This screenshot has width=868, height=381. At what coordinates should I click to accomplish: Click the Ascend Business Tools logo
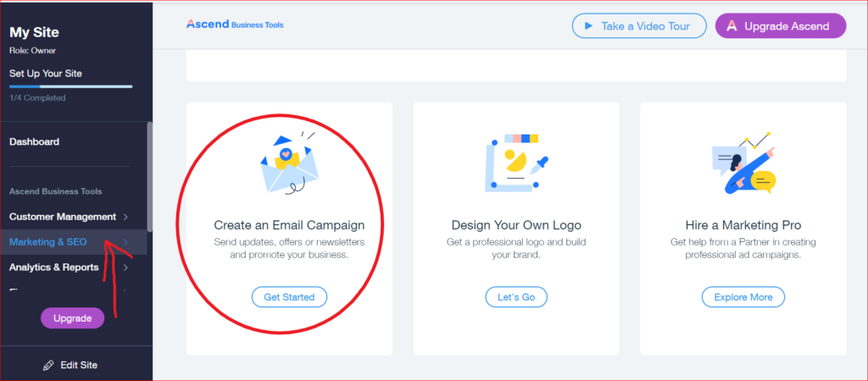[235, 25]
